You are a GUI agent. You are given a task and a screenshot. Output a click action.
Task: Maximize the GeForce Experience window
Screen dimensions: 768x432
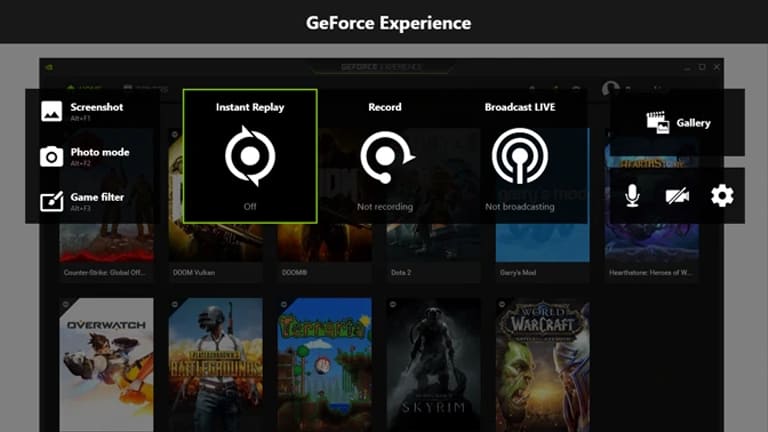pos(702,67)
